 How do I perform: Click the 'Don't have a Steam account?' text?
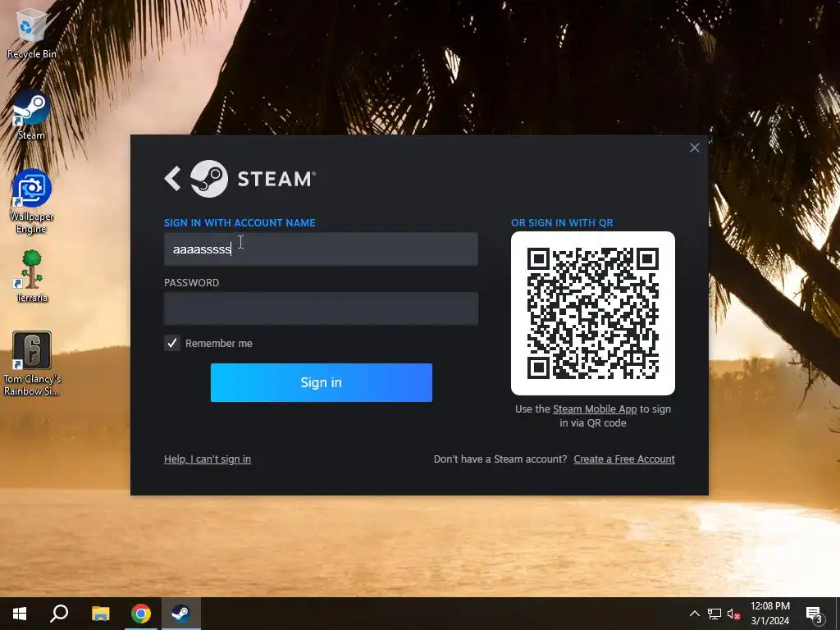click(x=500, y=459)
